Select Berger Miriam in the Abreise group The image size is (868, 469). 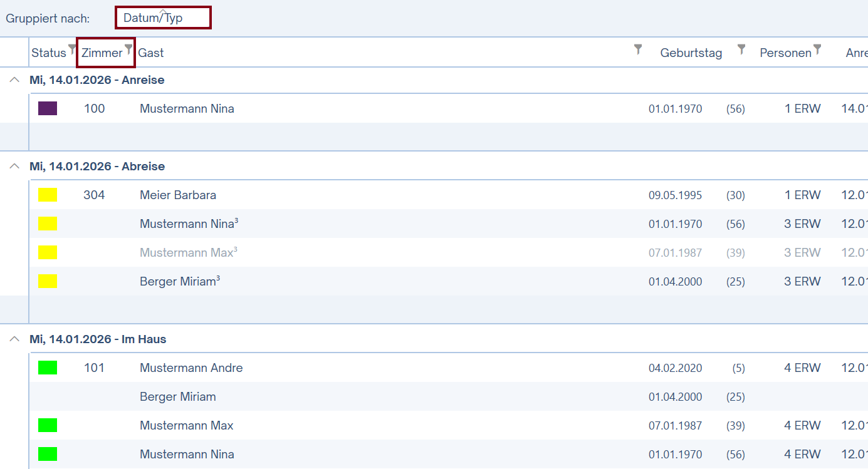click(x=179, y=281)
